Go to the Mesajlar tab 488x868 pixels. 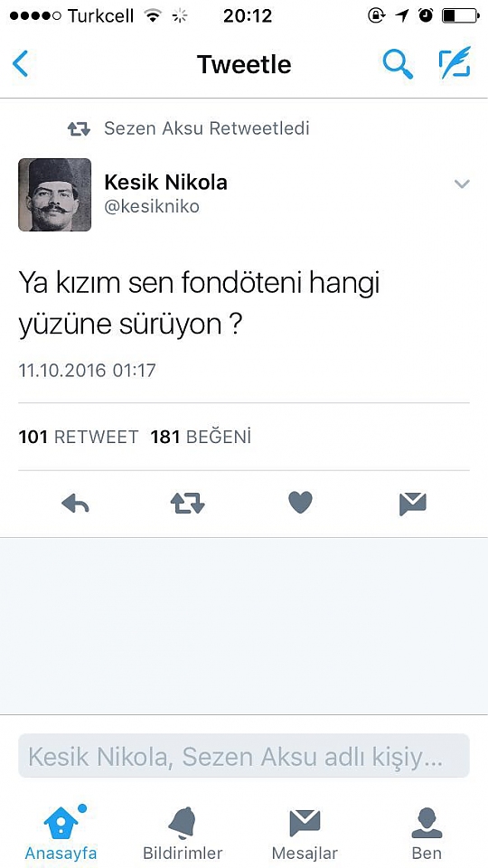305,832
